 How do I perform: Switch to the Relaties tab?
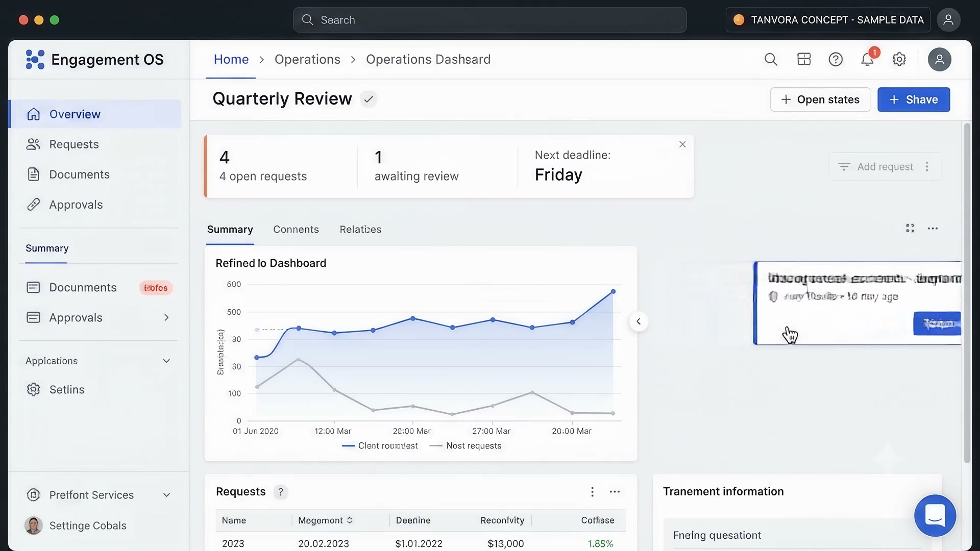click(360, 230)
